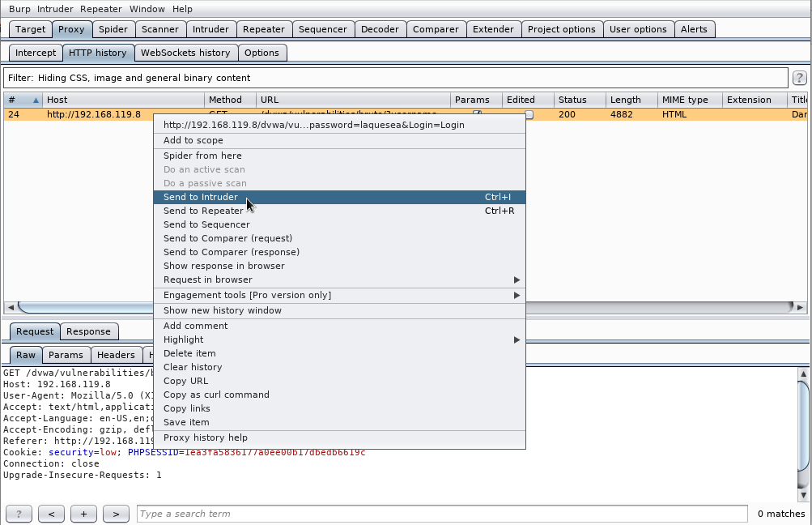Switch to the Intercept sub-tab

[36, 53]
